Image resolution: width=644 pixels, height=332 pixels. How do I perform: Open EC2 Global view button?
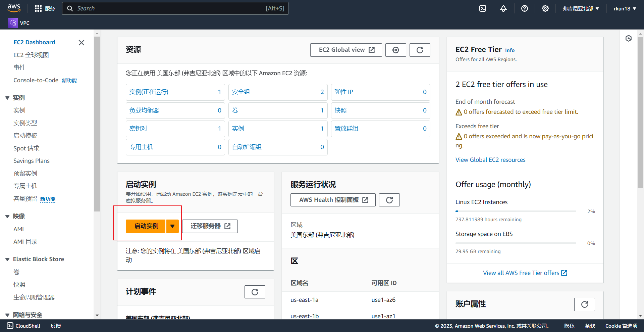point(346,50)
